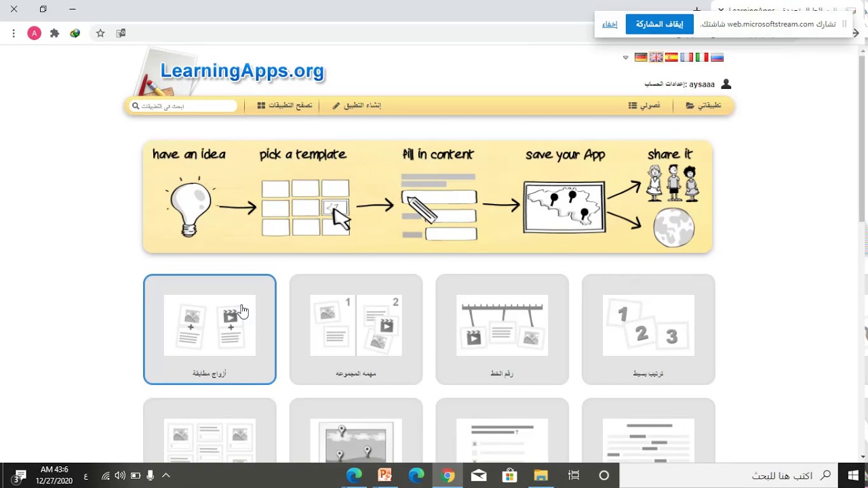Click the battery tray icon
The height and width of the screenshot is (488, 868).
coord(136,476)
